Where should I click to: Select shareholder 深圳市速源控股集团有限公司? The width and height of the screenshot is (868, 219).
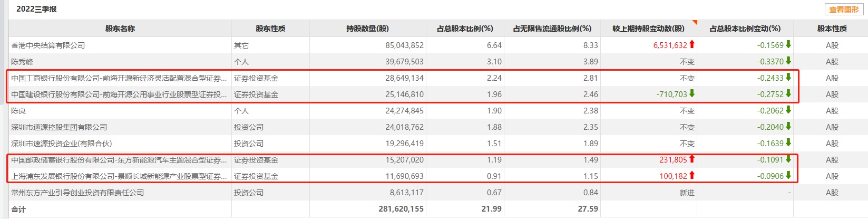59,127
